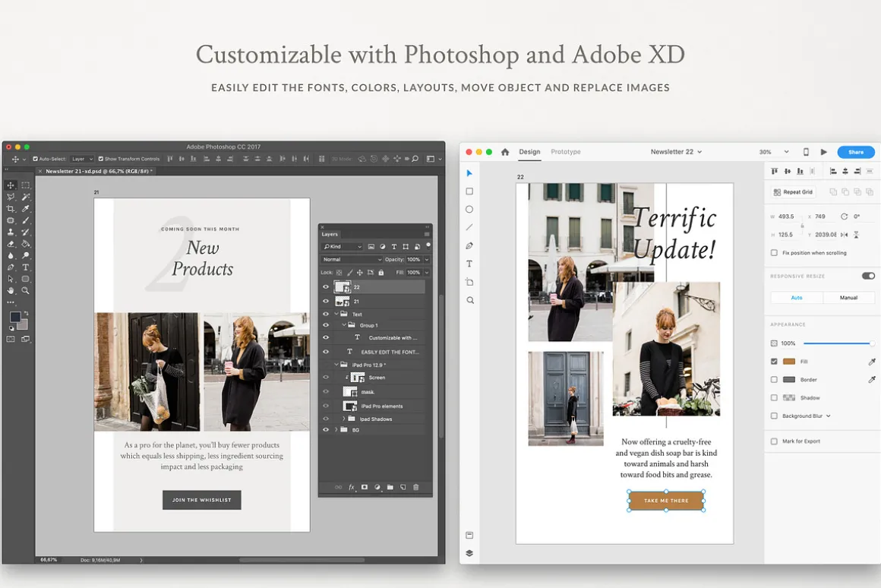Select the XD Rectangle tool
The width and height of the screenshot is (881, 588).
tap(469, 191)
